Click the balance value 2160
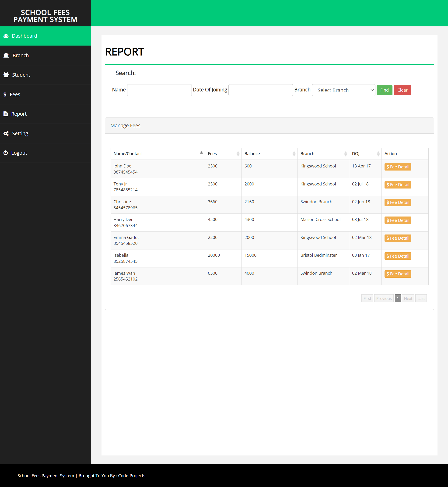The image size is (448, 487). (x=249, y=202)
